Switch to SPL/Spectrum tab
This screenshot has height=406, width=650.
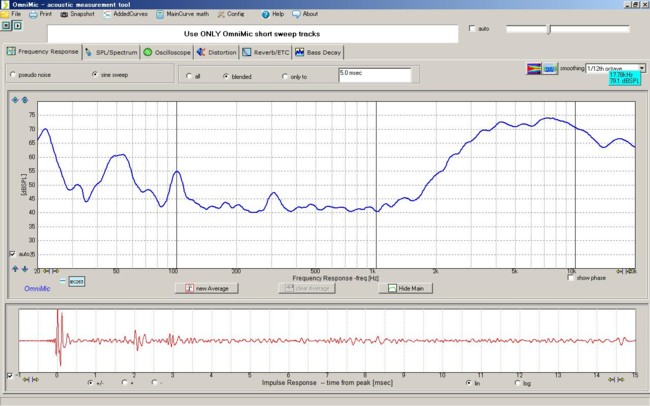111,53
